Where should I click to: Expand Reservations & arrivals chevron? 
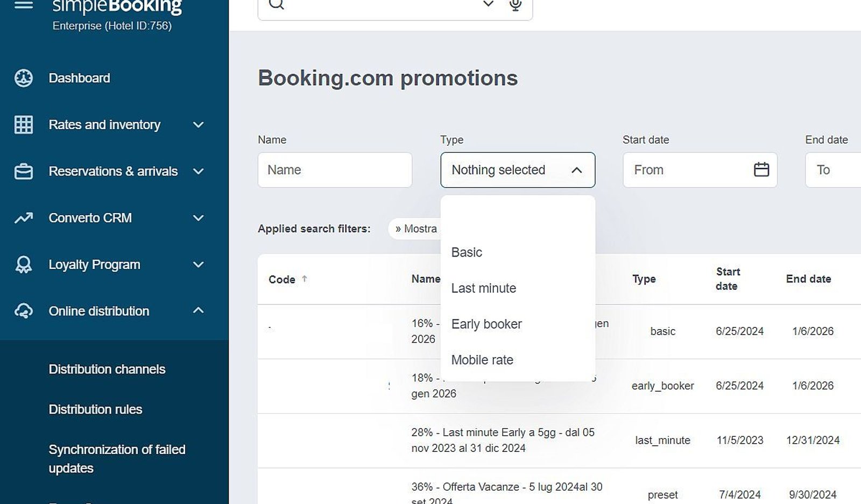click(x=199, y=172)
